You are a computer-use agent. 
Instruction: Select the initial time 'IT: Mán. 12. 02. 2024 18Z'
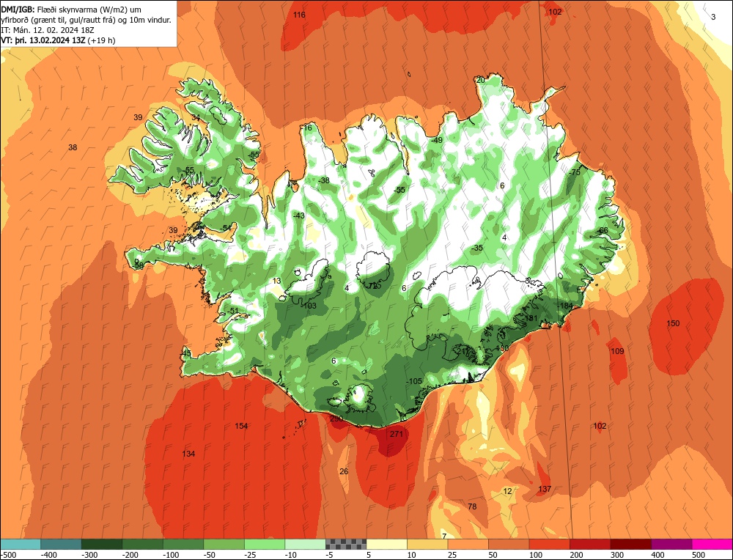tap(48, 30)
